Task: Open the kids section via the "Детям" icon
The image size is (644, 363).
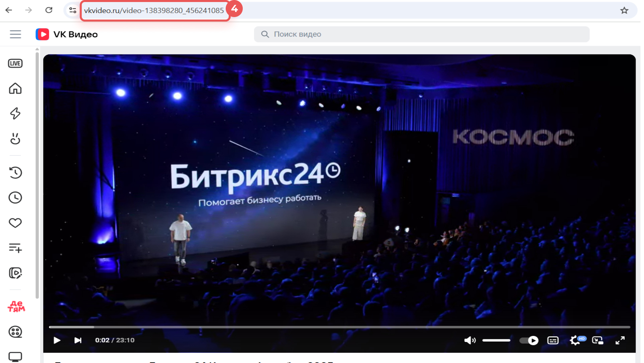Action: [x=16, y=307]
